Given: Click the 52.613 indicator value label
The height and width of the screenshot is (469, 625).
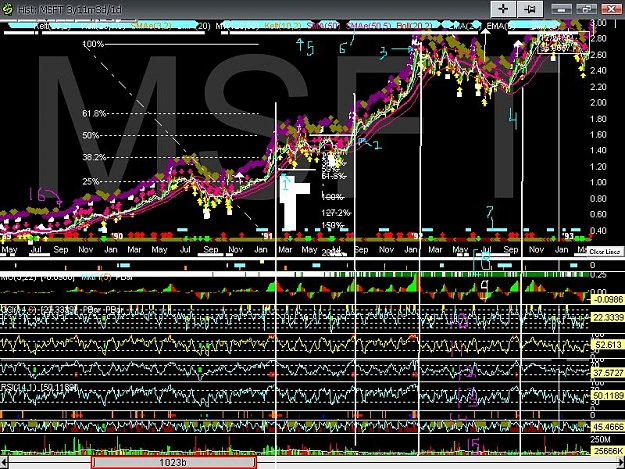Looking at the screenshot, I should 608,345.
